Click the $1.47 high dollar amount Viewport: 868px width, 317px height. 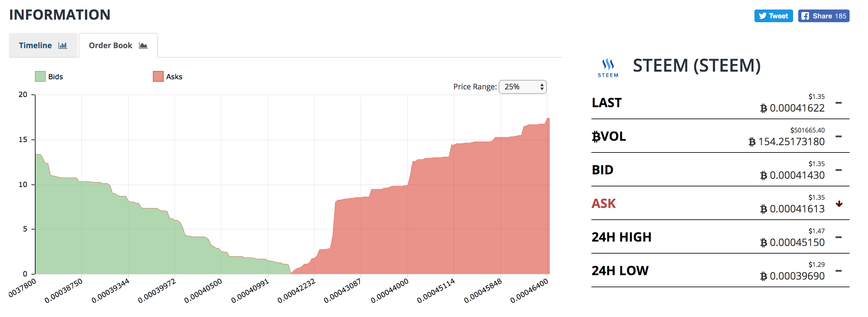point(816,231)
